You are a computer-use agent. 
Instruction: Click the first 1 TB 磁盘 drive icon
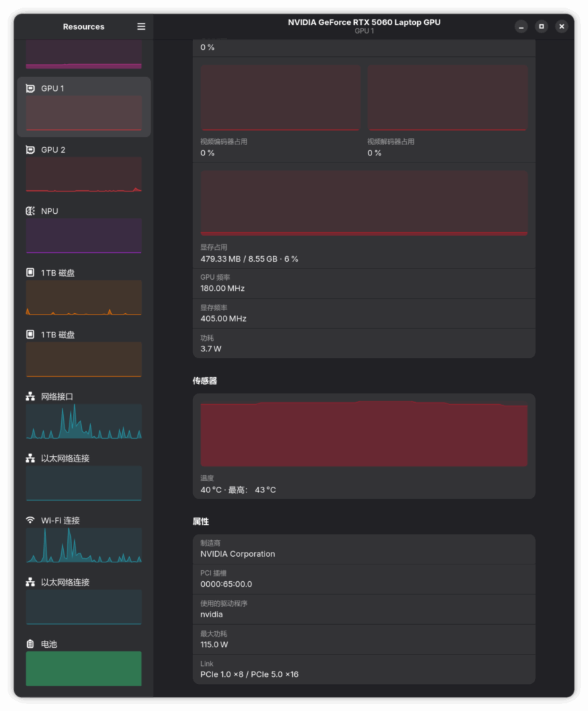point(30,273)
